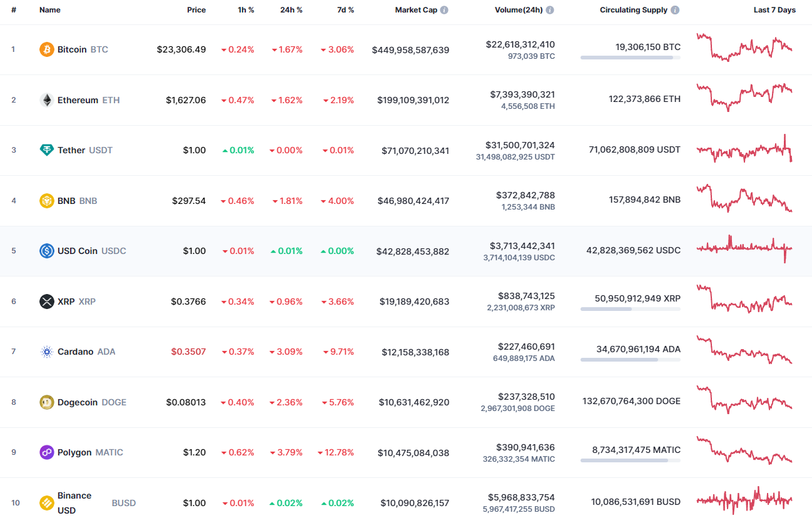
Task: Click the Circulating Supply info icon
Action: (674, 9)
